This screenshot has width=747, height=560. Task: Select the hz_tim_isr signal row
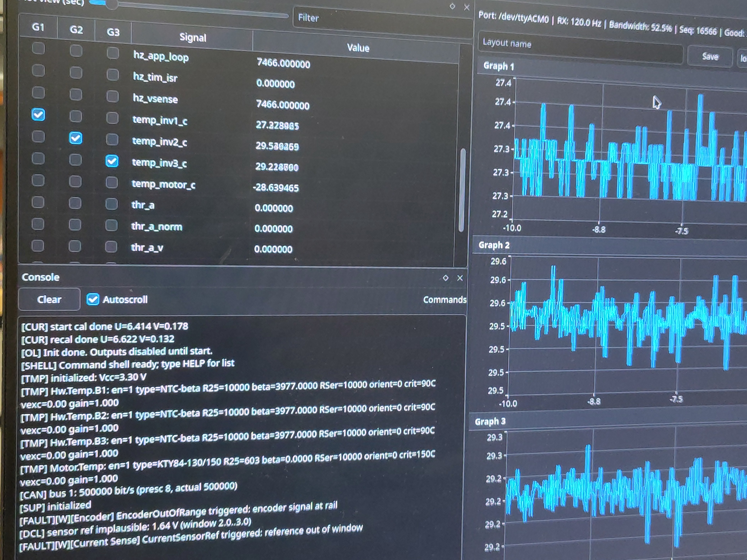[x=238, y=79]
